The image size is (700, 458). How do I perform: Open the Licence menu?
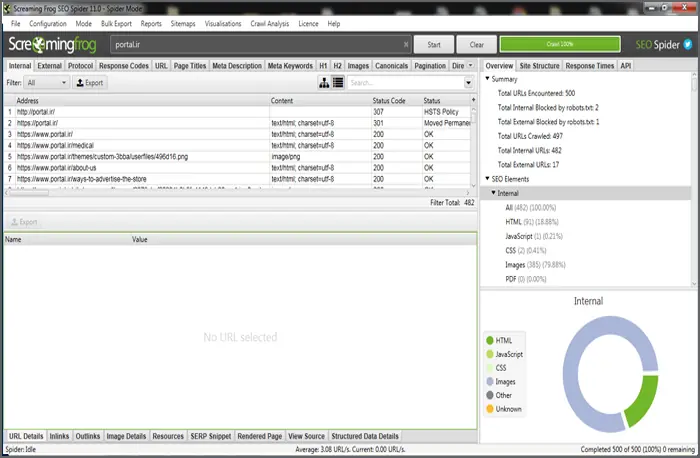pyautogui.click(x=308, y=24)
